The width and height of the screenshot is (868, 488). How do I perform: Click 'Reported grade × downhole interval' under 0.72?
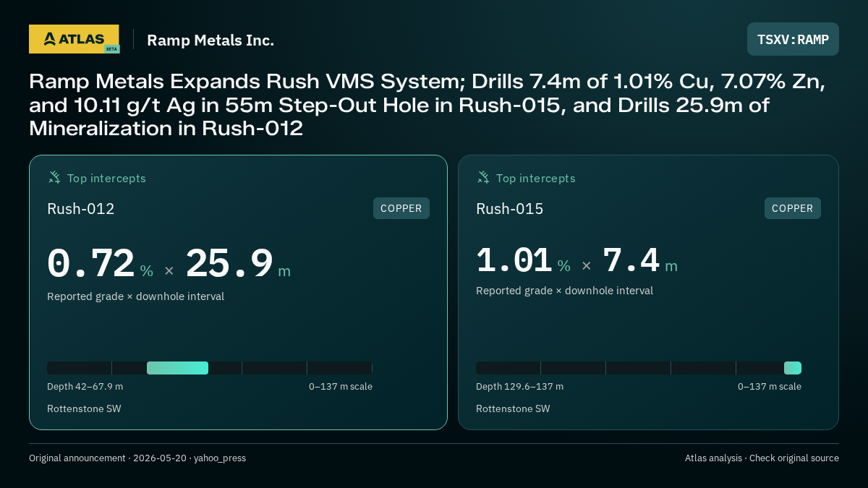point(135,296)
